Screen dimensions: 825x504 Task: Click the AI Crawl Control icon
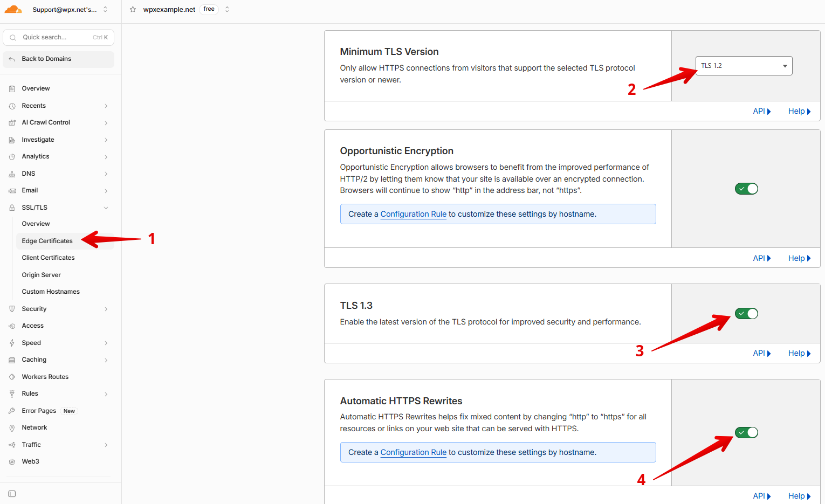12,122
